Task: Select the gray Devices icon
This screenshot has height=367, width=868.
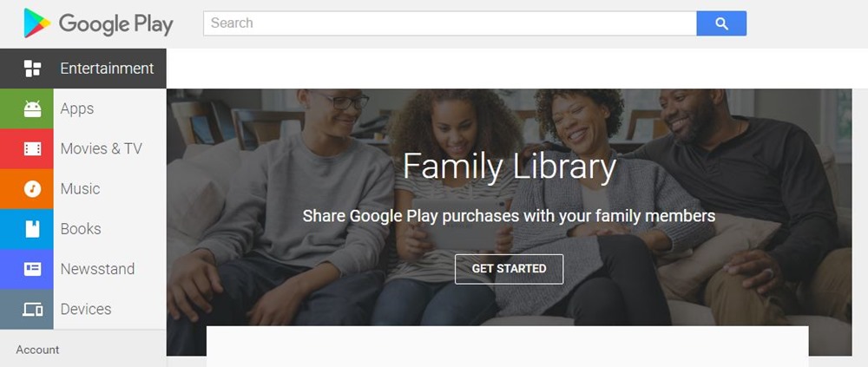Action: click(33, 310)
